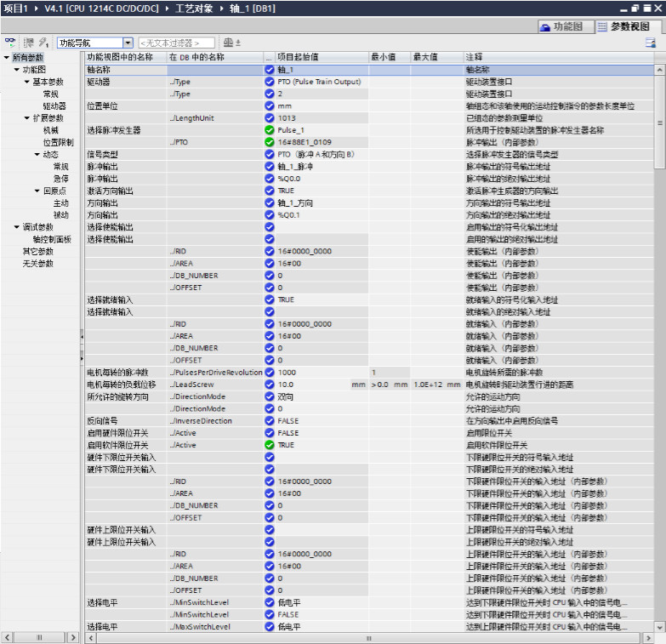
Task: Click blue status icon beside %Q0.1
Action: coord(270,215)
